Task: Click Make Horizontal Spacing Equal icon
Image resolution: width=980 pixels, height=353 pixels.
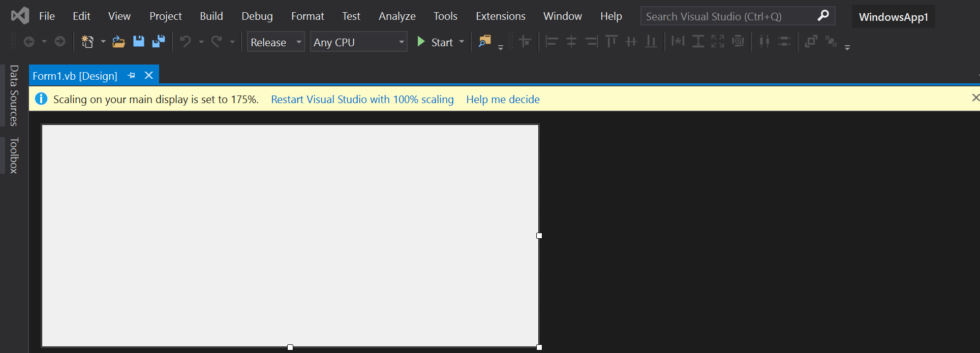Action: pyautogui.click(x=764, y=41)
